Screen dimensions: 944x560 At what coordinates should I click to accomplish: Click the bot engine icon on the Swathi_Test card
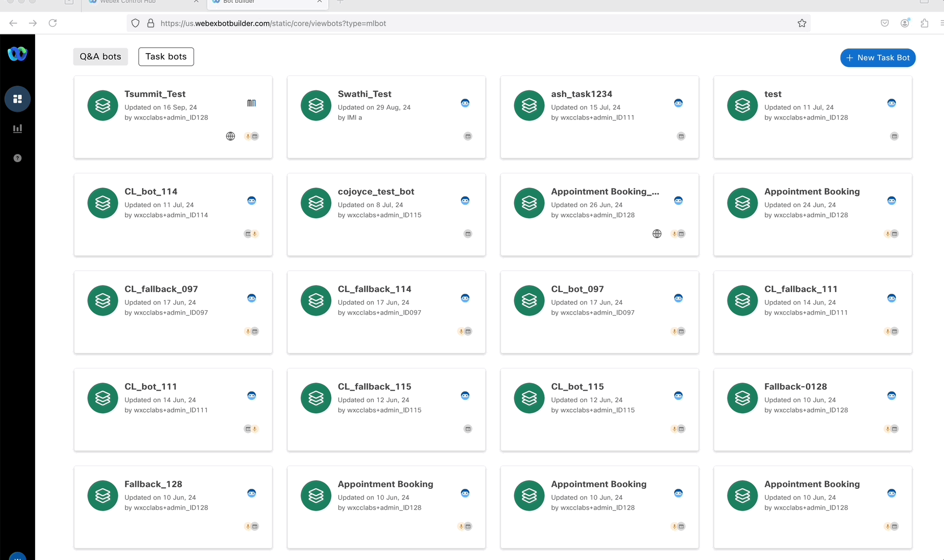click(x=465, y=103)
